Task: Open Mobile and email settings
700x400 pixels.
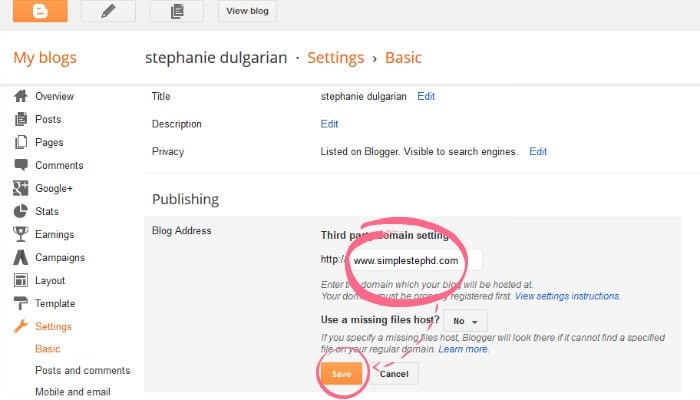Action: [x=73, y=392]
